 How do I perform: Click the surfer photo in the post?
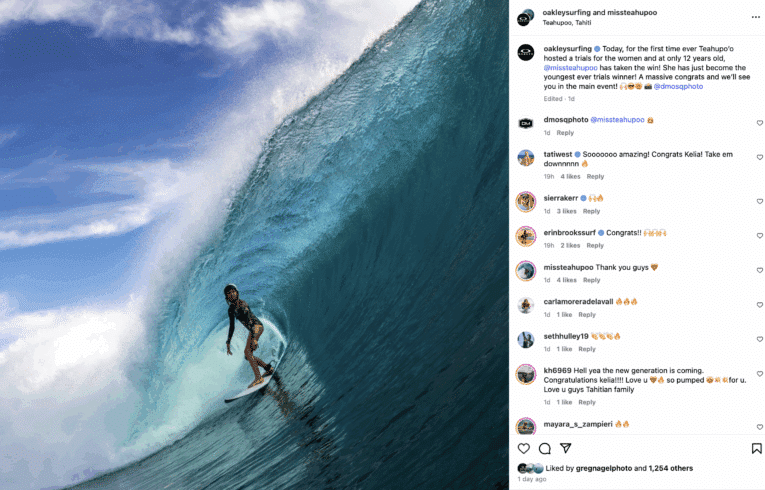pos(254,245)
